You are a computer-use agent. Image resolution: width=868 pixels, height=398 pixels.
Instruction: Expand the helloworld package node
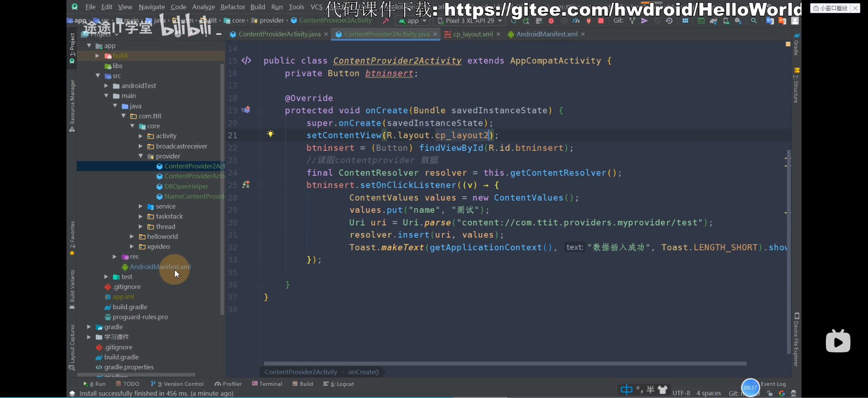click(132, 237)
